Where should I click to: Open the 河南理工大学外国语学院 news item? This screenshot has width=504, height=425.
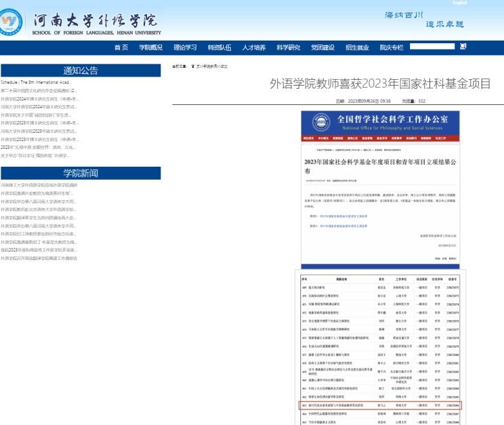(39, 185)
